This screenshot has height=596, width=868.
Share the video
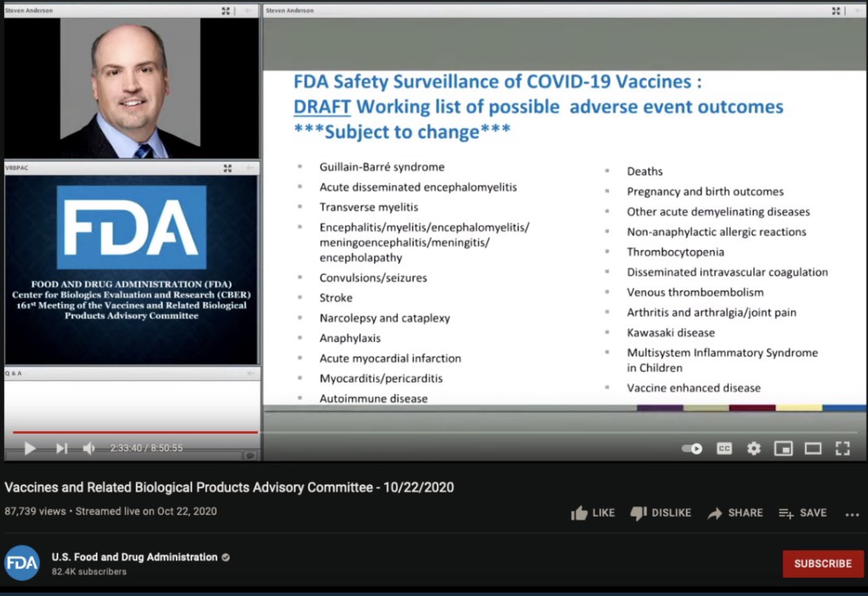(735, 513)
